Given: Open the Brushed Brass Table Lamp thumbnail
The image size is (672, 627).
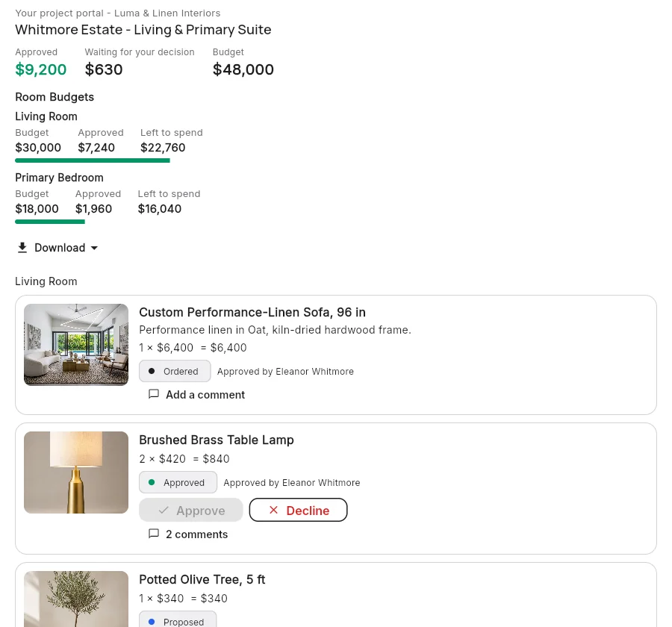Looking at the screenshot, I should coord(76,472).
